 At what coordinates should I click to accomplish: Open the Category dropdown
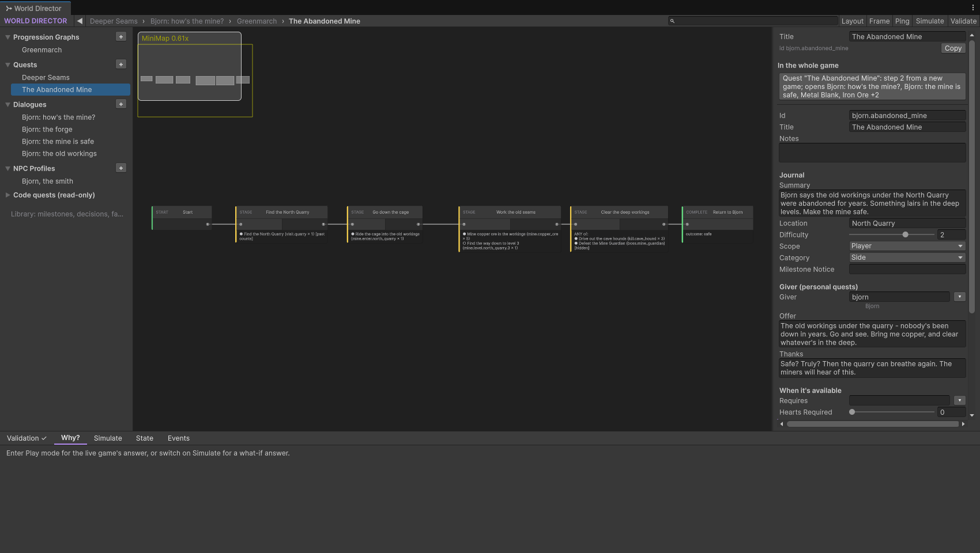(x=907, y=257)
